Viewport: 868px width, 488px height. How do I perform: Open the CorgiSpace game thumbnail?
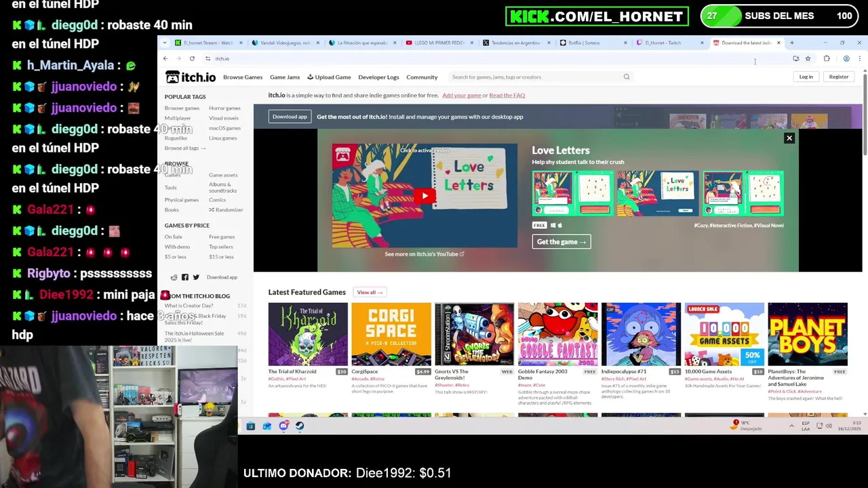pyautogui.click(x=391, y=334)
